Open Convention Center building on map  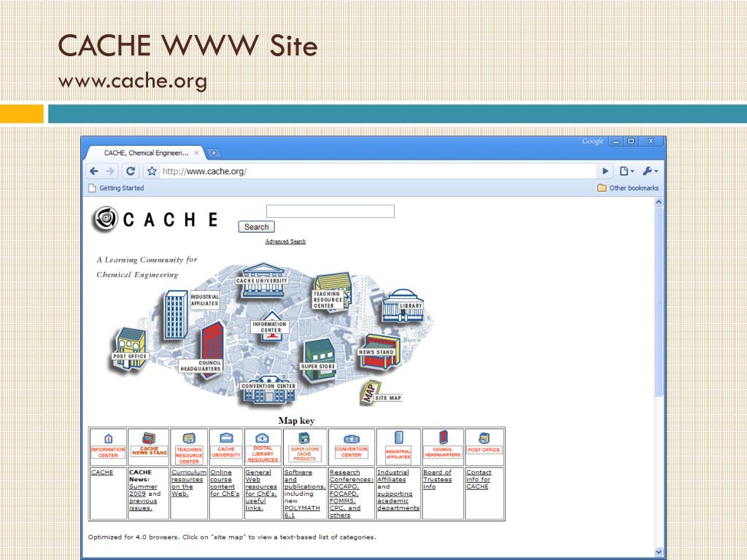(268, 391)
